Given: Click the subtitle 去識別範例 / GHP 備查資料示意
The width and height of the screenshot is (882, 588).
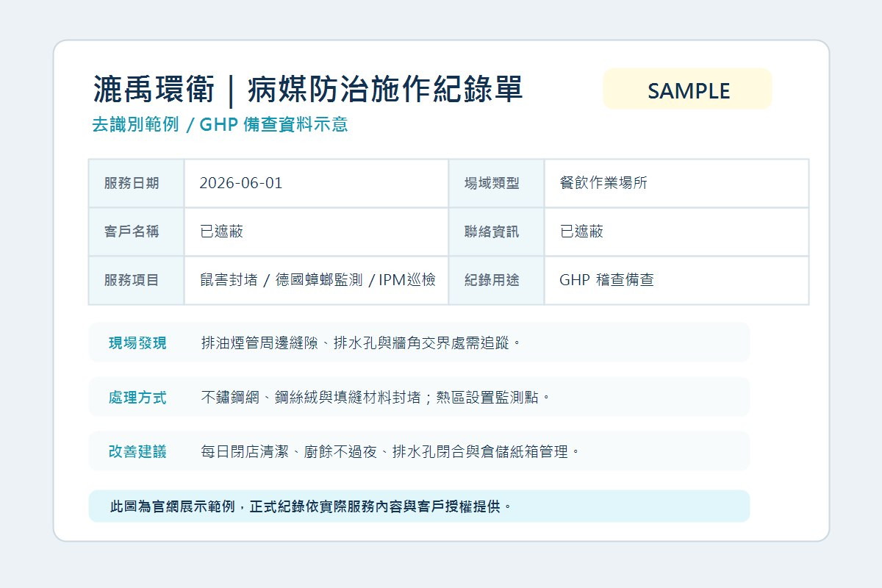Looking at the screenshot, I should coord(220,124).
